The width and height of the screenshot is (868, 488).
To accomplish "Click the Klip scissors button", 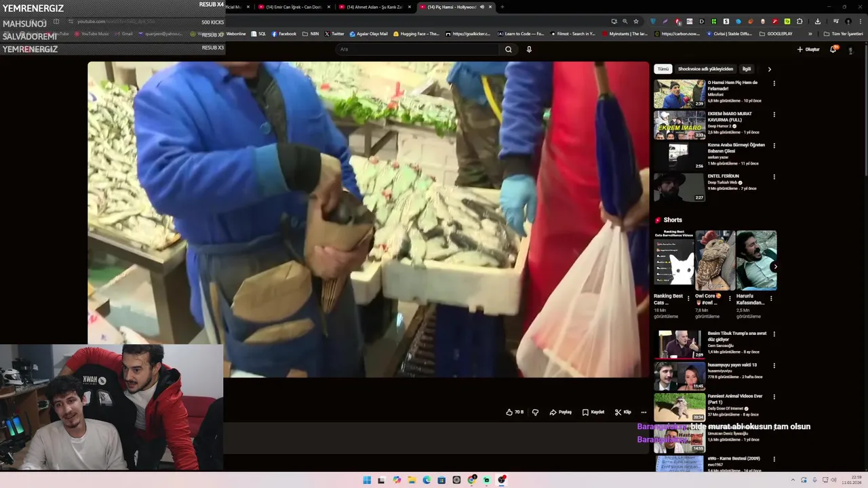I will point(623,412).
